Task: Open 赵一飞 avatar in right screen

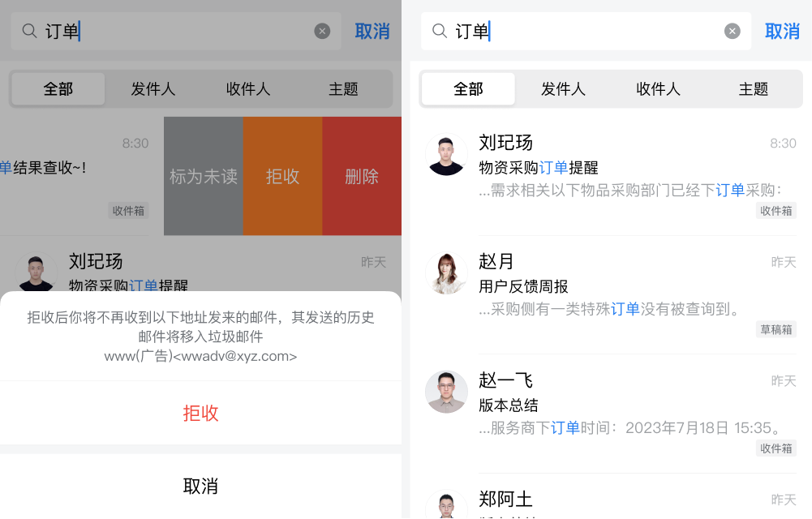Action: coord(446,392)
